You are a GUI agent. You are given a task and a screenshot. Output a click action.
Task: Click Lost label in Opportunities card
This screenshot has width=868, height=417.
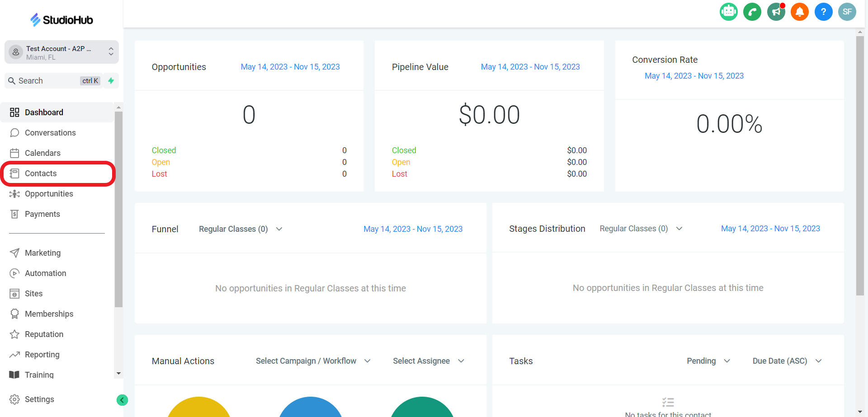159,174
